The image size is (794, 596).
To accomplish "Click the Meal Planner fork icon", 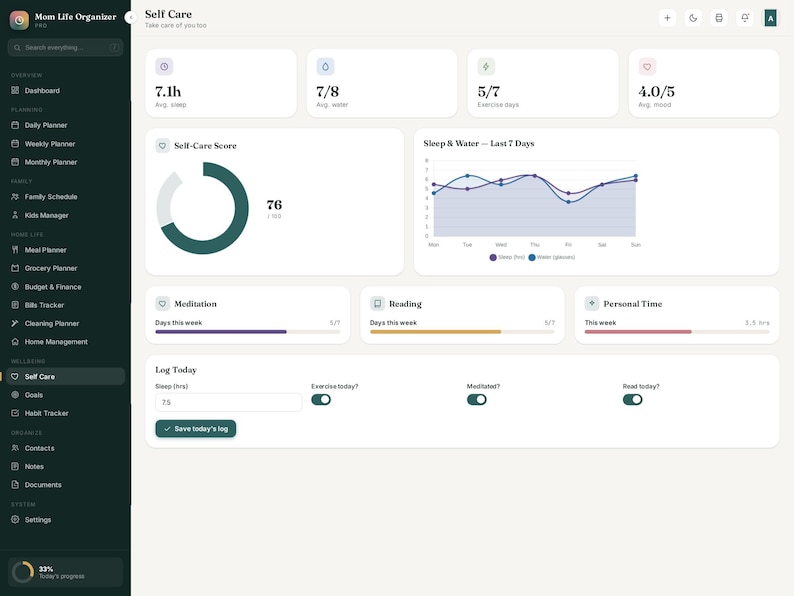I will pyautogui.click(x=15, y=250).
